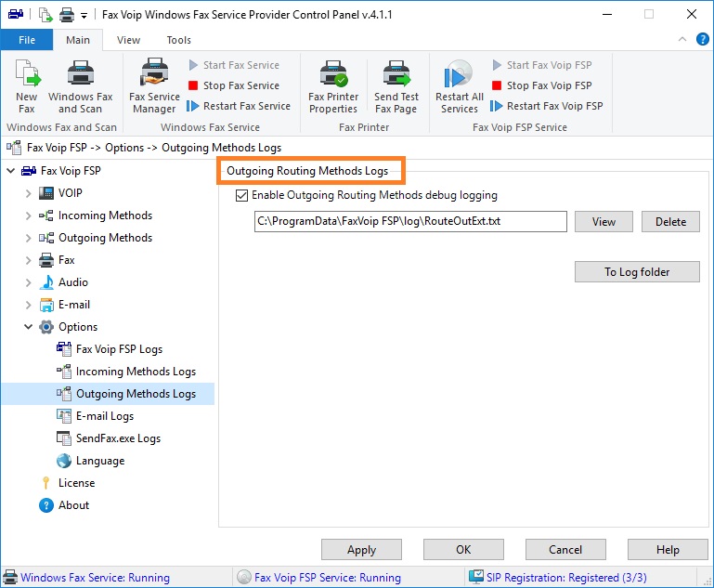Expand the Incoming Methods node
Viewport: 714px width, 588px height.
coord(28,216)
